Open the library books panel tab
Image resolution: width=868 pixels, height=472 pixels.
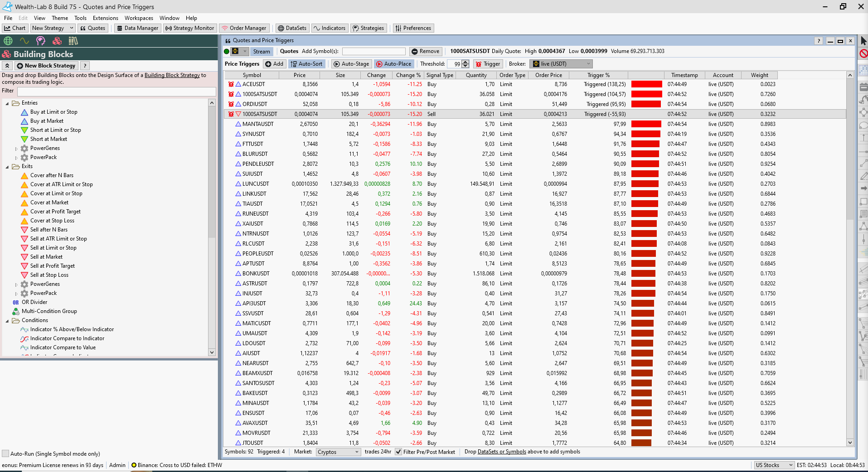(x=73, y=41)
